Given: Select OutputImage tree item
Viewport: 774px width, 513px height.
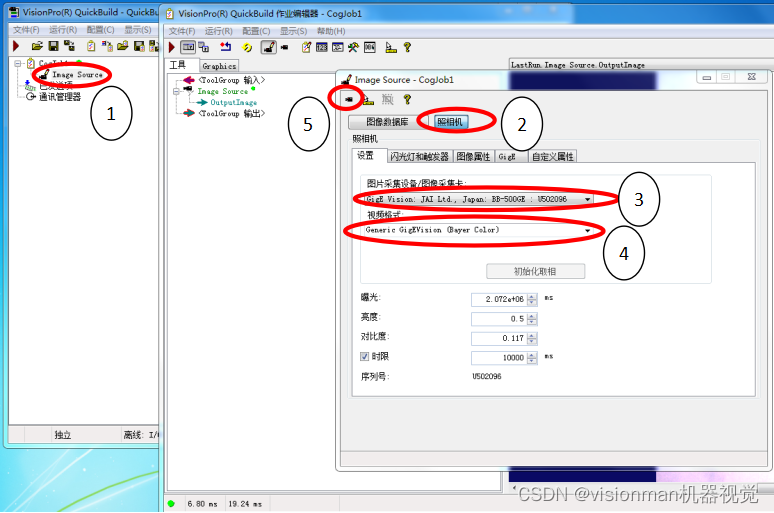Looking at the screenshot, I should pyautogui.click(x=233, y=103).
